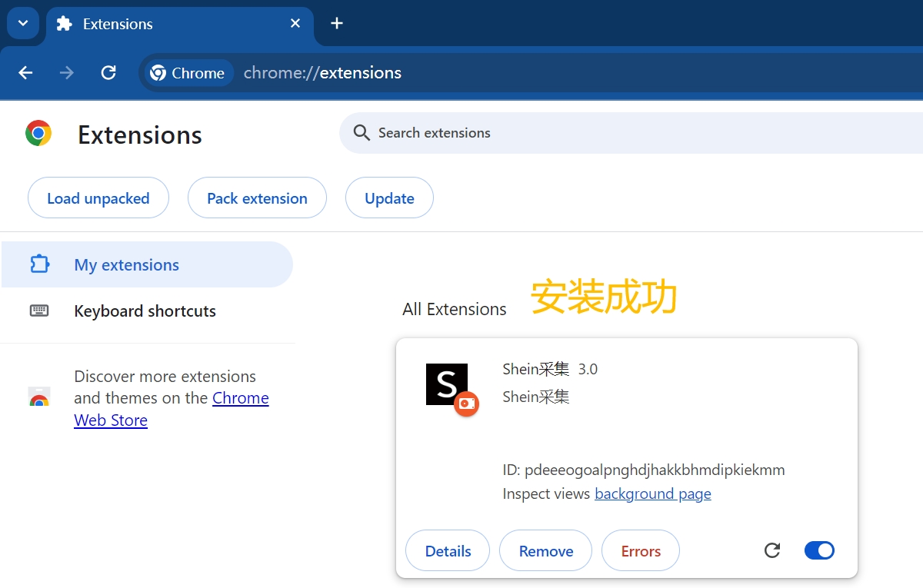
Task: Focus the chrome://extensions address bar
Action: [x=531, y=73]
